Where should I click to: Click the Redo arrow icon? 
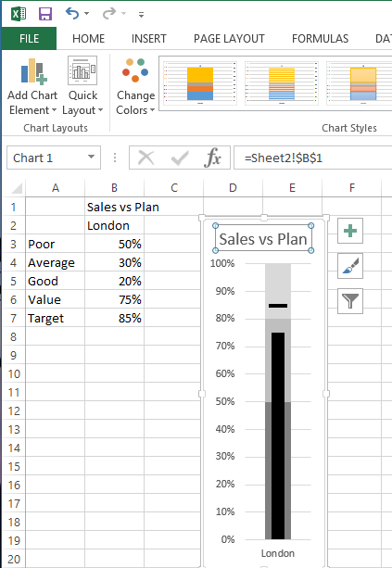[109, 14]
